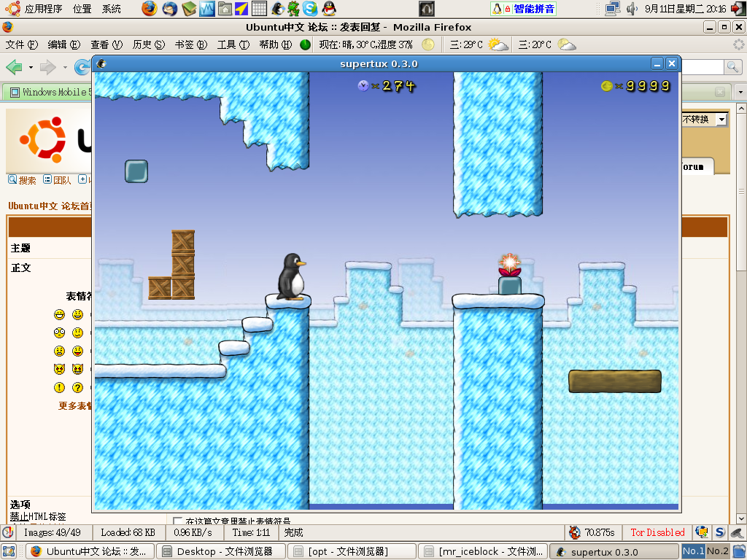The image size is (747, 560).
Task: Click the Fasterfox icon beside 70.875s
Action: tap(575, 532)
